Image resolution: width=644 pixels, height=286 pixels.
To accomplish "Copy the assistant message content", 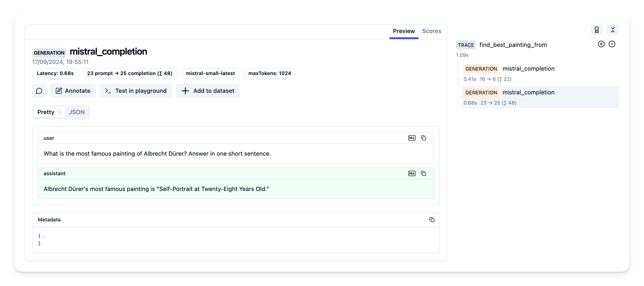I will pos(423,173).
